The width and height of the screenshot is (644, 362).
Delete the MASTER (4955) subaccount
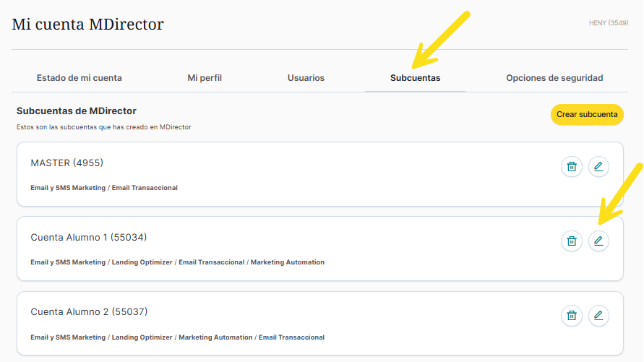tap(572, 167)
